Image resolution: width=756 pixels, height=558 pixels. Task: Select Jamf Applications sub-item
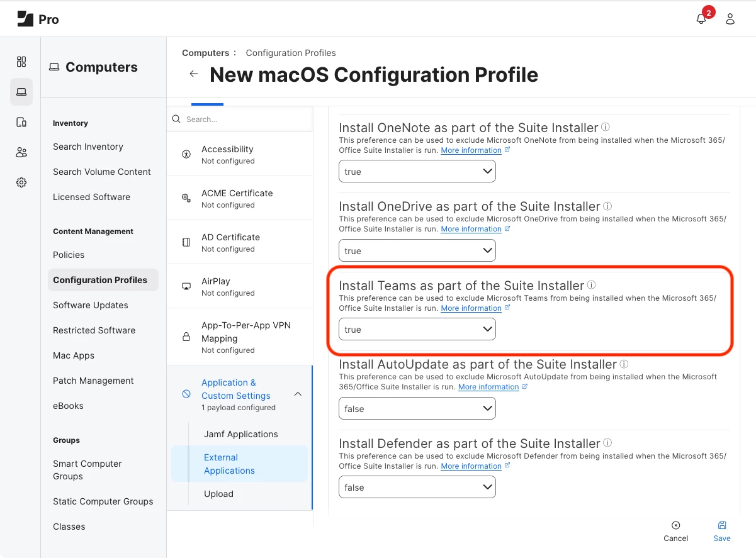241,434
